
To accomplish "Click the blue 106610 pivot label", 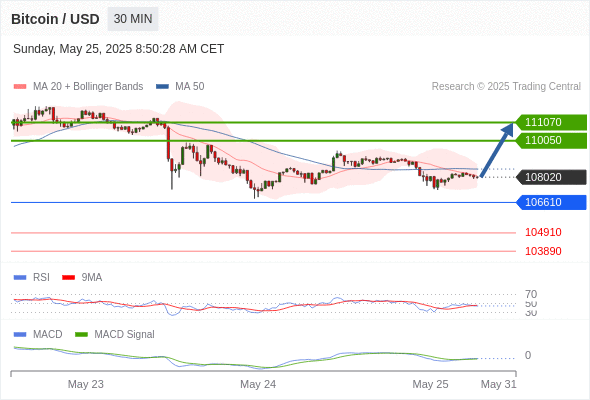I will (x=551, y=202).
